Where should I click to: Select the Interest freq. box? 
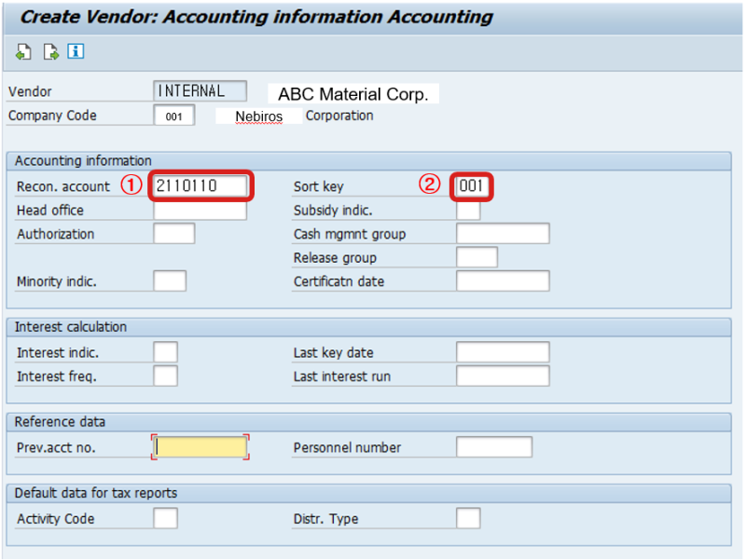[x=166, y=376]
